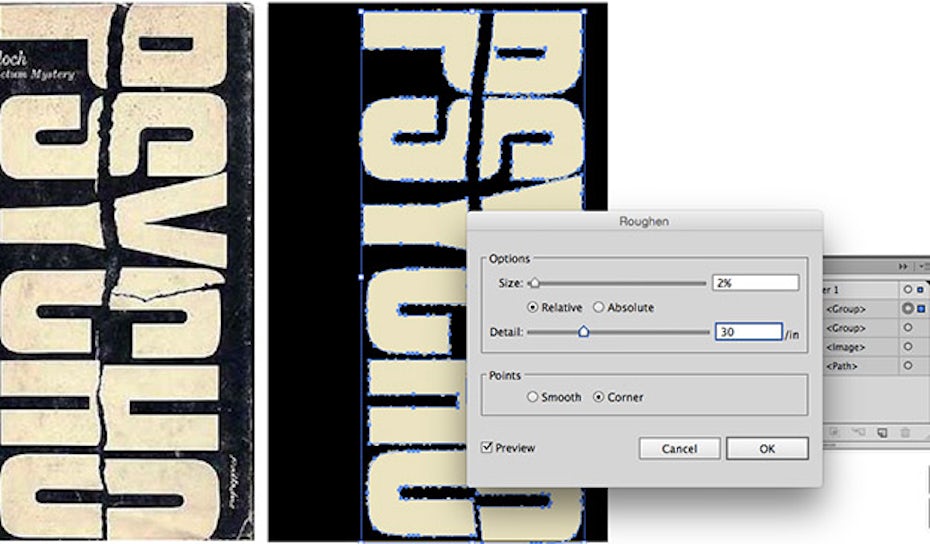Click the clipping mask icon in Layers panel

[833, 433]
